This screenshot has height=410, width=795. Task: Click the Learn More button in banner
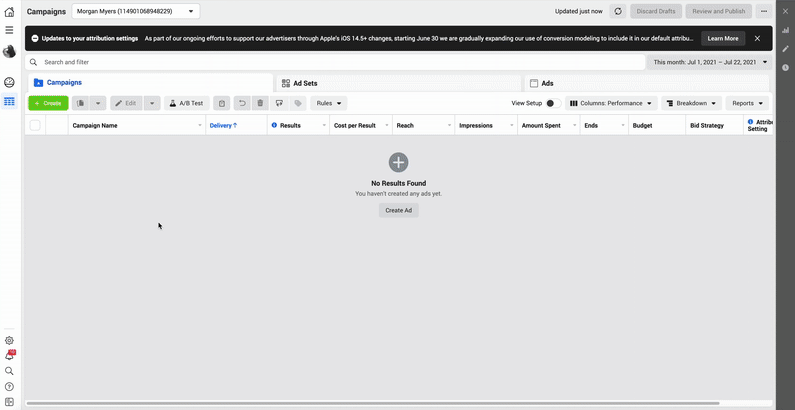click(x=722, y=38)
